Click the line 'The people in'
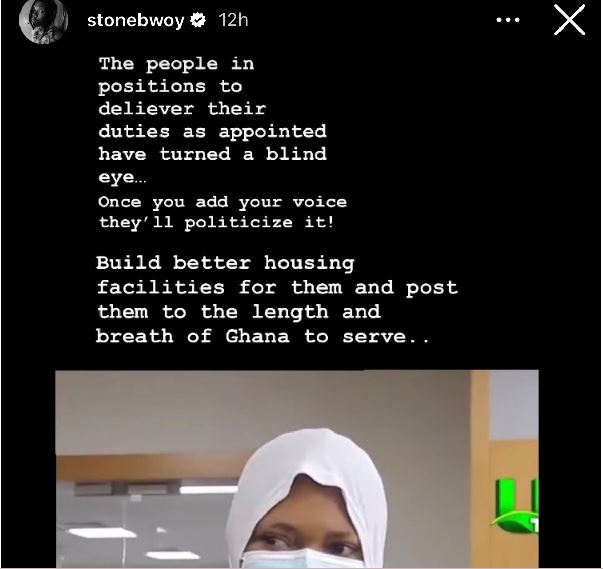This screenshot has width=603, height=569. click(x=177, y=64)
